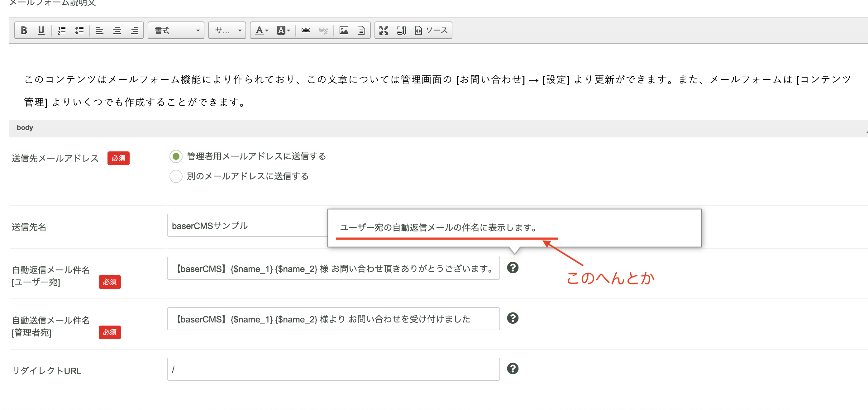
Task: Switch the editor to ソース view
Action: 432,30
